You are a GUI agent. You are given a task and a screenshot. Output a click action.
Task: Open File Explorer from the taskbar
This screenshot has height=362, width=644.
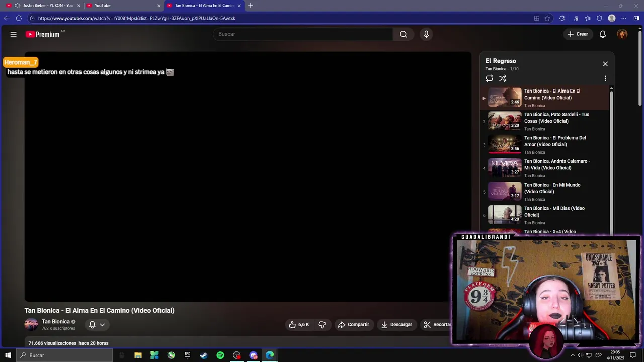point(138,355)
